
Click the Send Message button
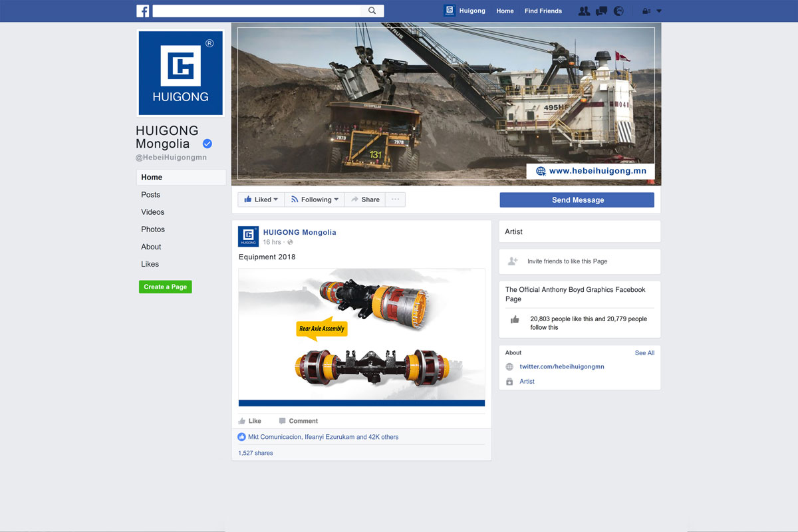[x=577, y=200]
